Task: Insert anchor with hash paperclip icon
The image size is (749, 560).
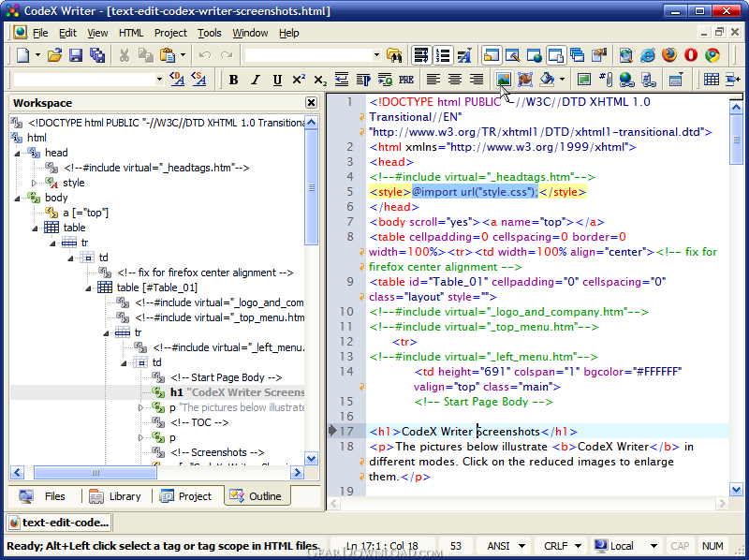Action: click(x=606, y=80)
